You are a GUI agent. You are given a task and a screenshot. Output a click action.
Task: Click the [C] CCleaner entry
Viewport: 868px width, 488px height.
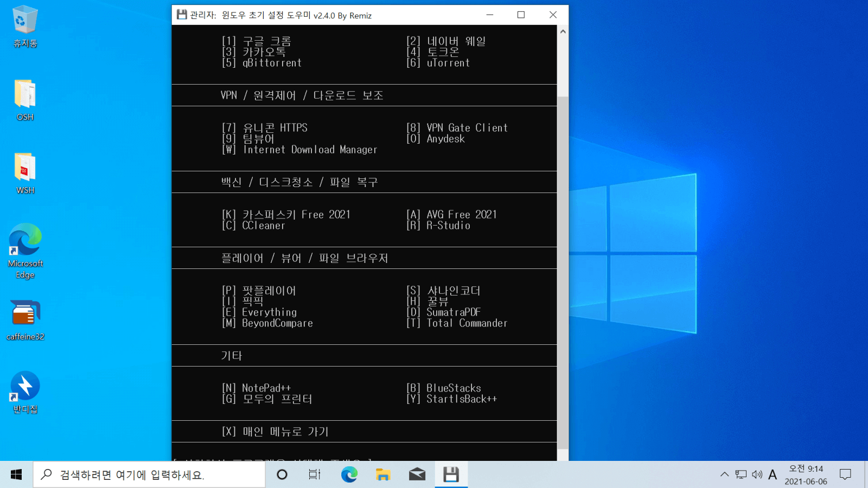(253, 226)
